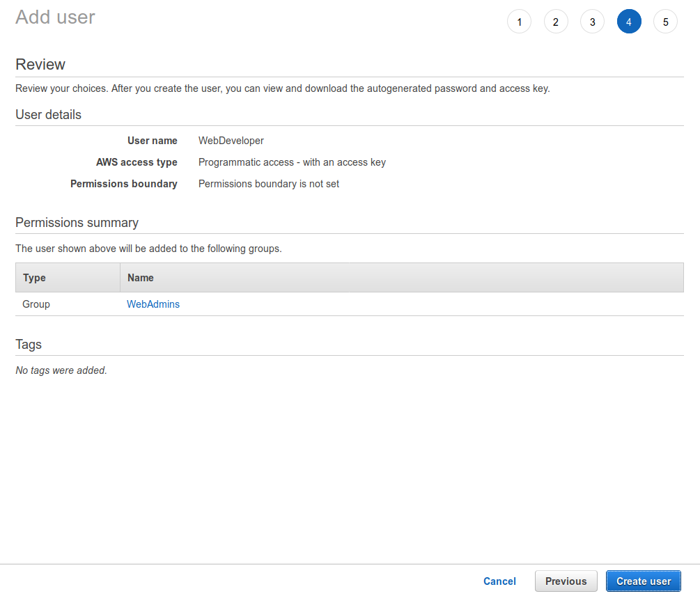Click the Group type table cell
Viewport: 700px width, 596px height.
point(36,304)
